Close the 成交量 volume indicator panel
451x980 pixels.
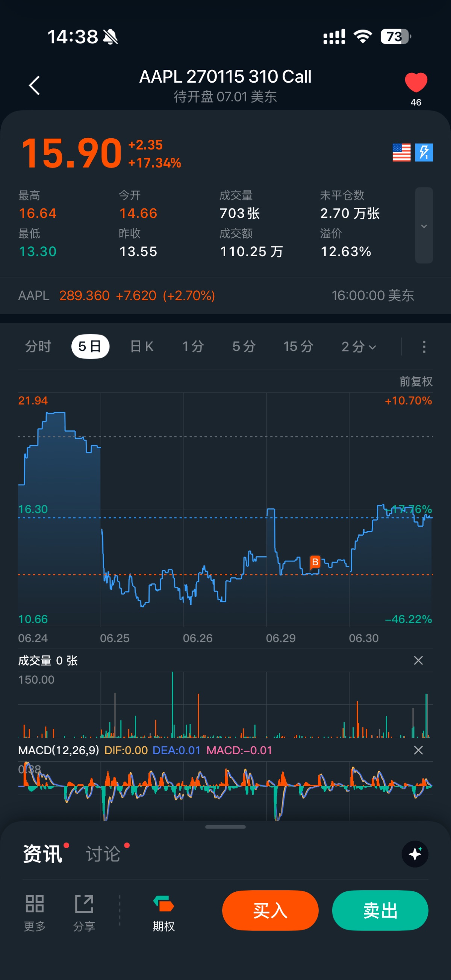[418, 660]
